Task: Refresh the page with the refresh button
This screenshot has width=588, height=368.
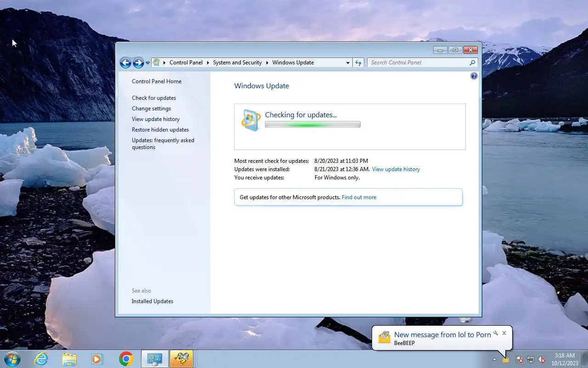Action: click(358, 63)
